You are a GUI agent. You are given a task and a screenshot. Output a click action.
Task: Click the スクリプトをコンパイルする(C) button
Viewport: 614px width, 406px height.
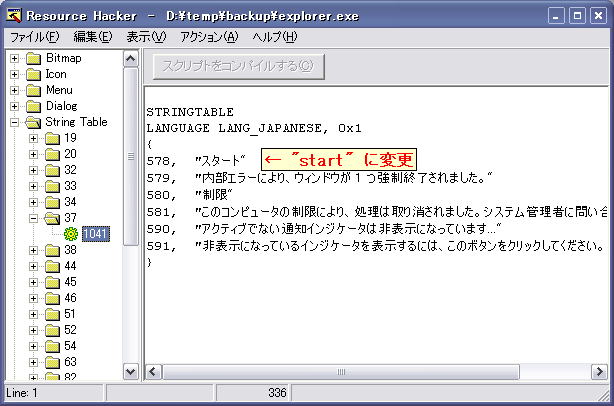click(238, 66)
